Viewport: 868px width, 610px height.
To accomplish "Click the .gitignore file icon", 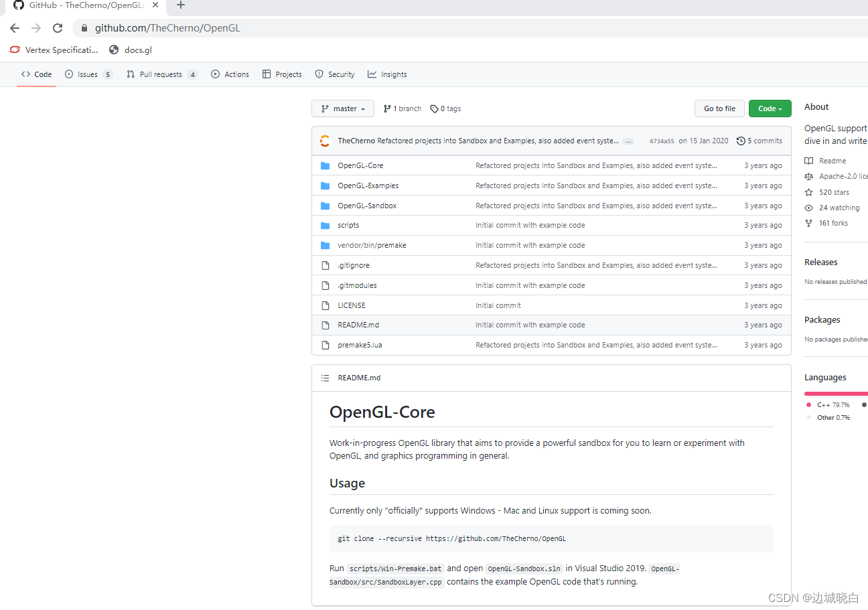I will point(325,265).
